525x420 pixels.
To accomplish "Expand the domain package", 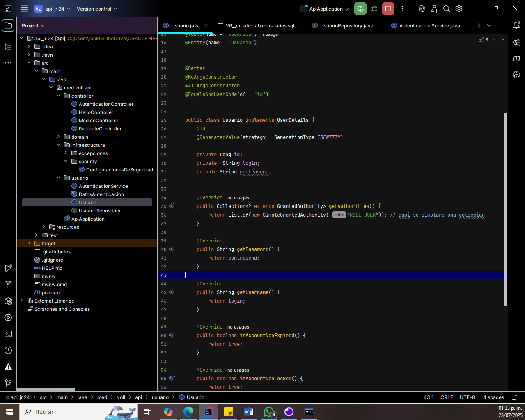I will point(59,137).
